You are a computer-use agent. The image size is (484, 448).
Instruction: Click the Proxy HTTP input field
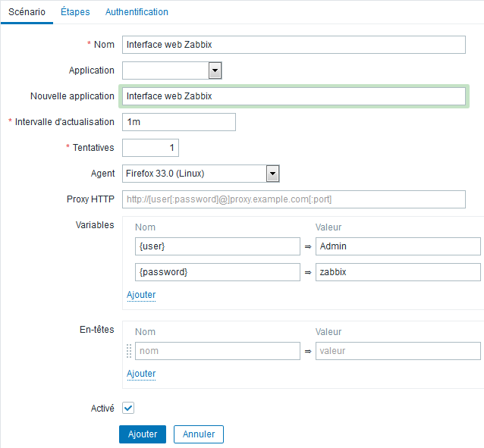[x=294, y=199]
